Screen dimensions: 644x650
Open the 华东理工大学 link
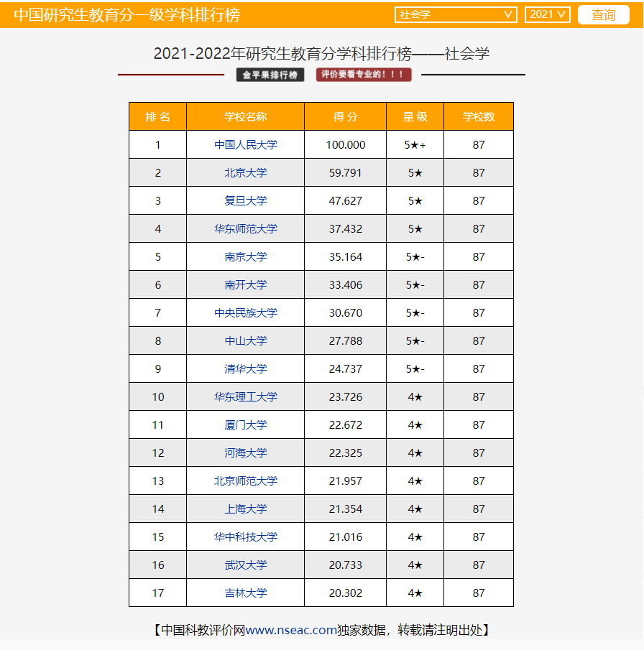[x=245, y=397]
